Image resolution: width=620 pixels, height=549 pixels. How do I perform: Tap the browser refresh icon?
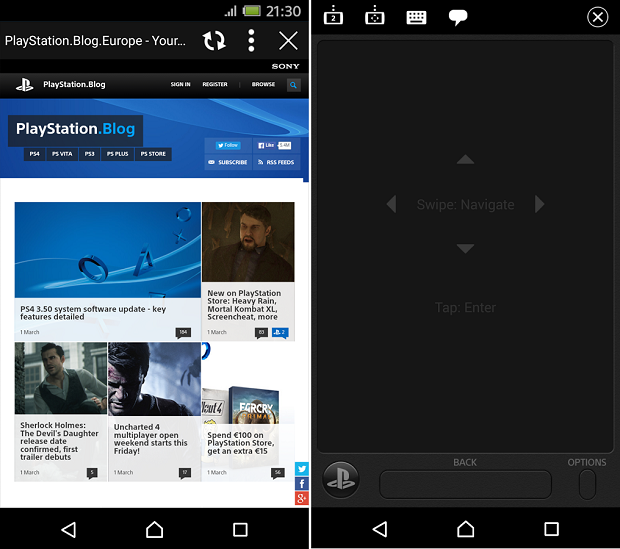pos(214,40)
